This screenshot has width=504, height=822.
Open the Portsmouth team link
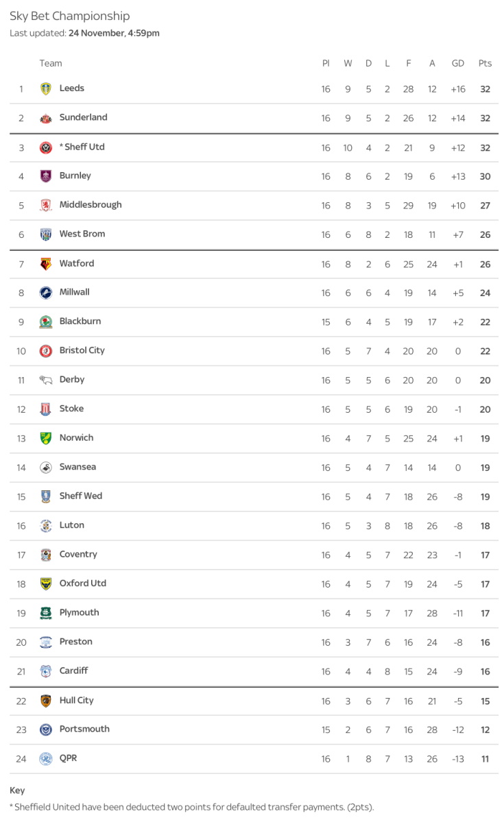(x=84, y=729)
